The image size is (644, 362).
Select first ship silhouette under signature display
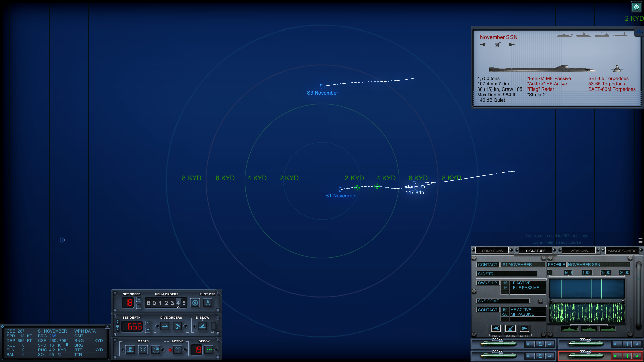[x=570, y=329]
